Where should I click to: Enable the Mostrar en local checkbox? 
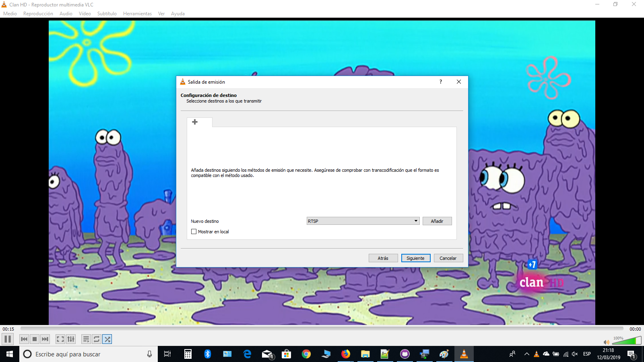point(194,232)
